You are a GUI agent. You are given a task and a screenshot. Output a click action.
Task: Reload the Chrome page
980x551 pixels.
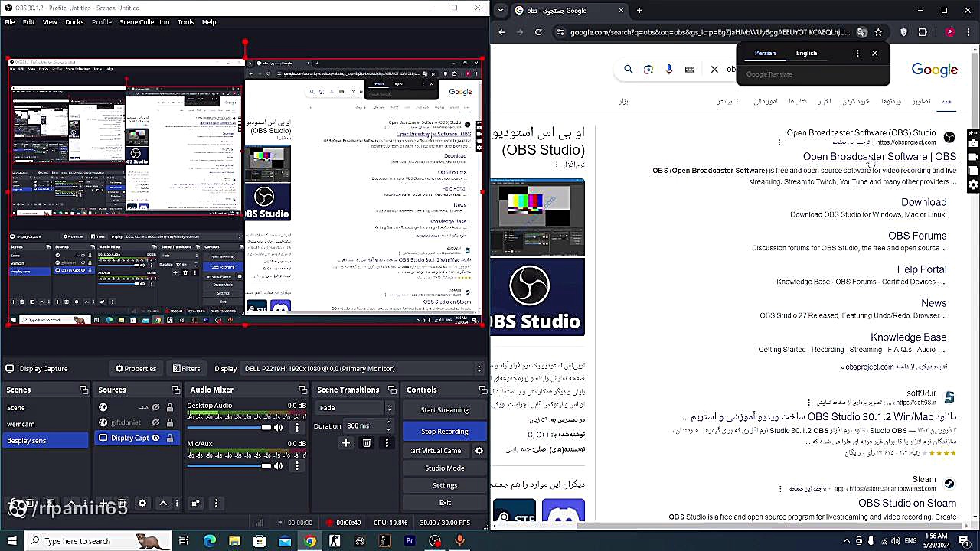538,32
